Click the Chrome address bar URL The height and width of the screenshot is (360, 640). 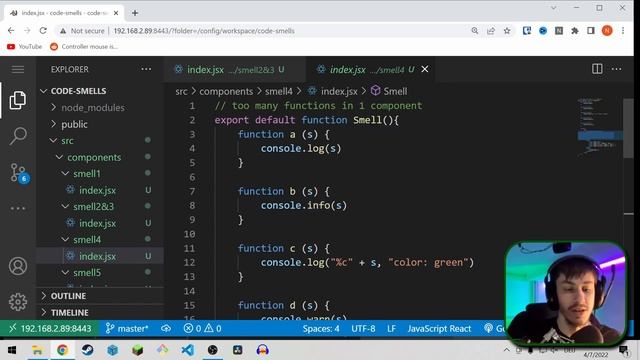pos(204,31)
